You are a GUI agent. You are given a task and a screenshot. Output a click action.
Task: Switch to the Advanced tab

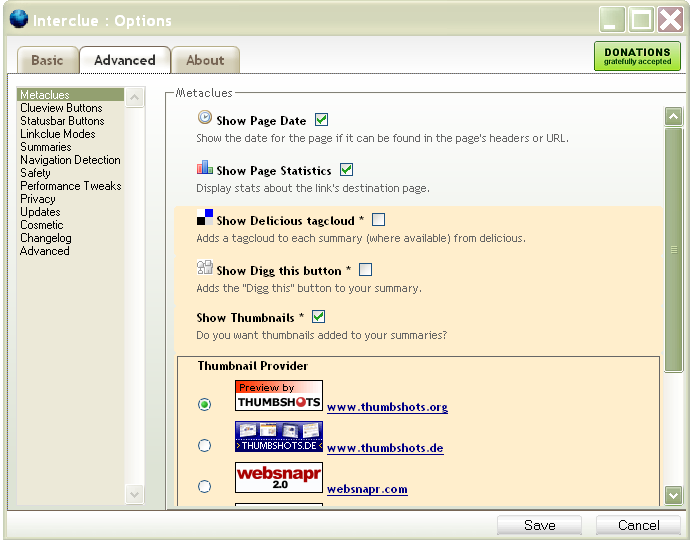(125, 60)
